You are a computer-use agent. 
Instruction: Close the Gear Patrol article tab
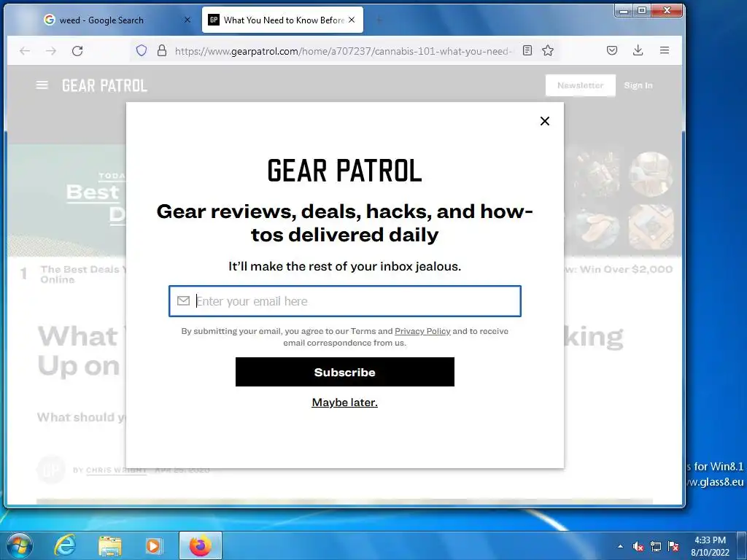pyautogui.click(x=352, y=20)
